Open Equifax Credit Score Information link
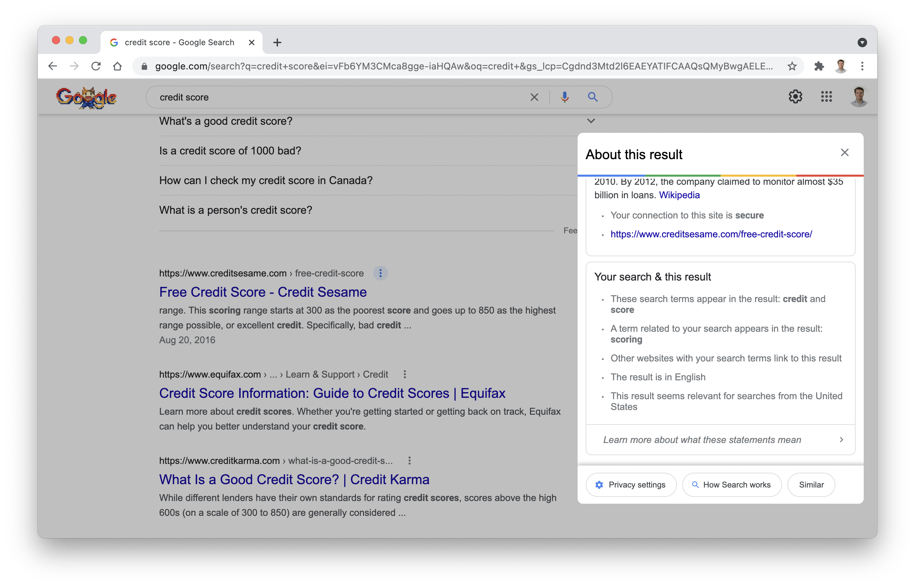Image resolution: width=915 pixels, height=588 pixels. [332, 393]
